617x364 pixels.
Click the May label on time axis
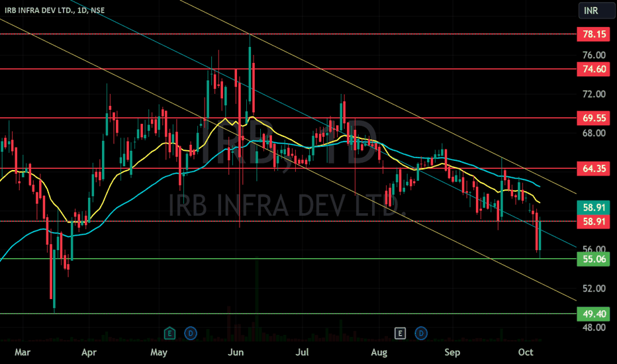tap(159, 352)
